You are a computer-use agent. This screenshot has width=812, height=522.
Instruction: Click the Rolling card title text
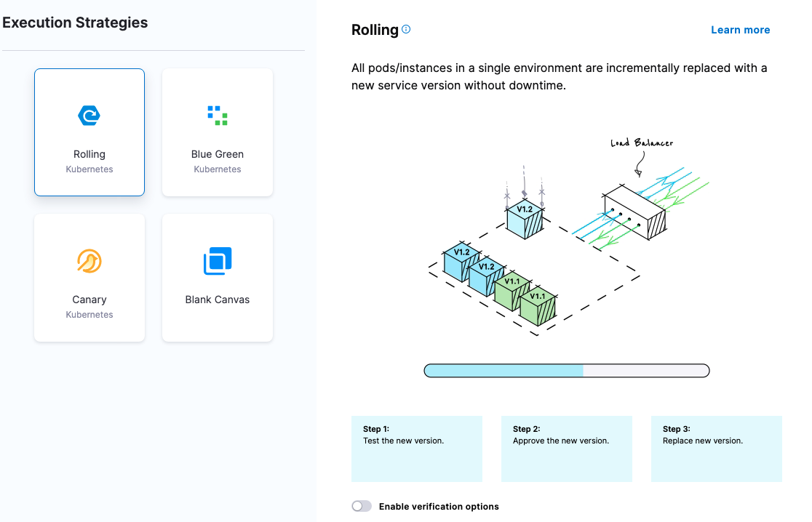tap(89, 154)
